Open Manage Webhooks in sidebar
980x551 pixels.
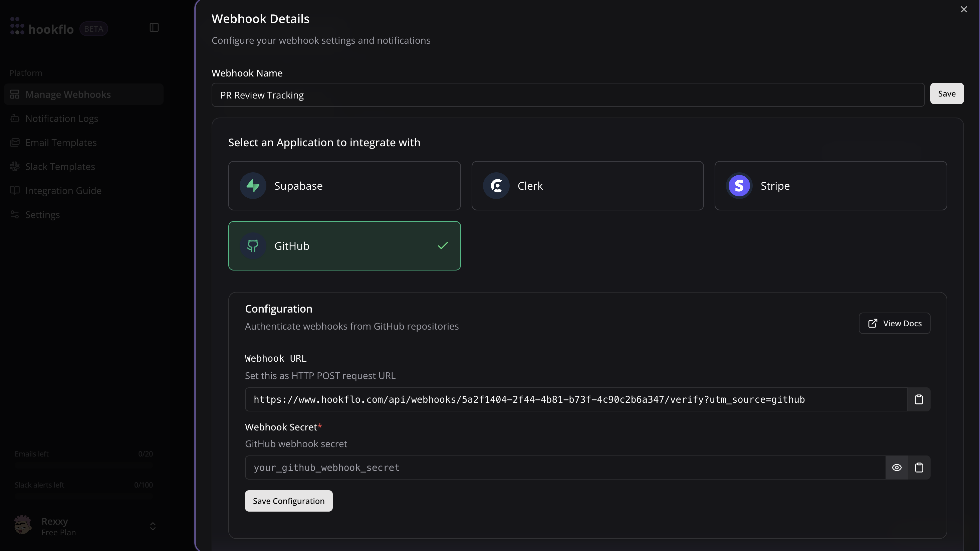(x=68, y=95)
